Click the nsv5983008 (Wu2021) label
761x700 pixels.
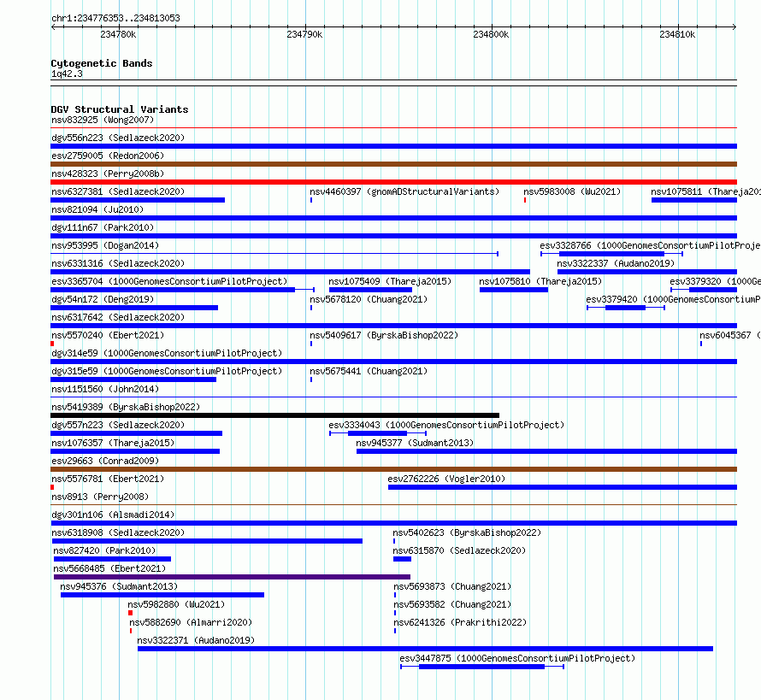tap(572, 191)
